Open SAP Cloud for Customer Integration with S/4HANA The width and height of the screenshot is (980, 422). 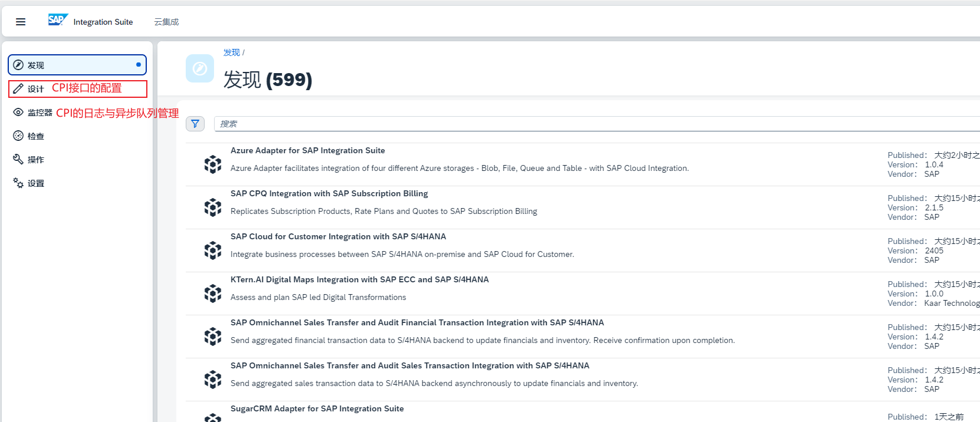tap(338, 237)
